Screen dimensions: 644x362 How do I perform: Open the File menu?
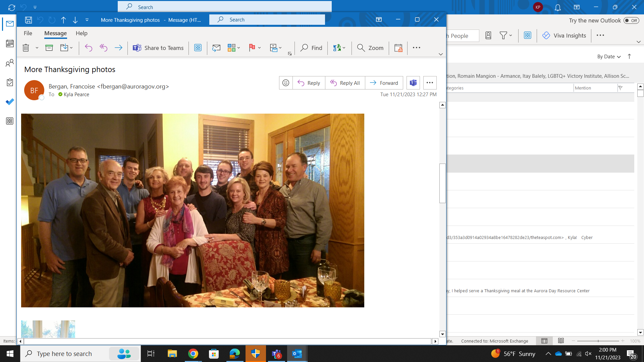pos(28,33)
